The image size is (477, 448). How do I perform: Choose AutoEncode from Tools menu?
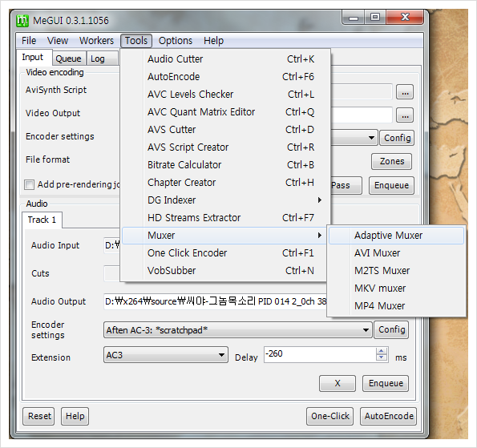226,77
